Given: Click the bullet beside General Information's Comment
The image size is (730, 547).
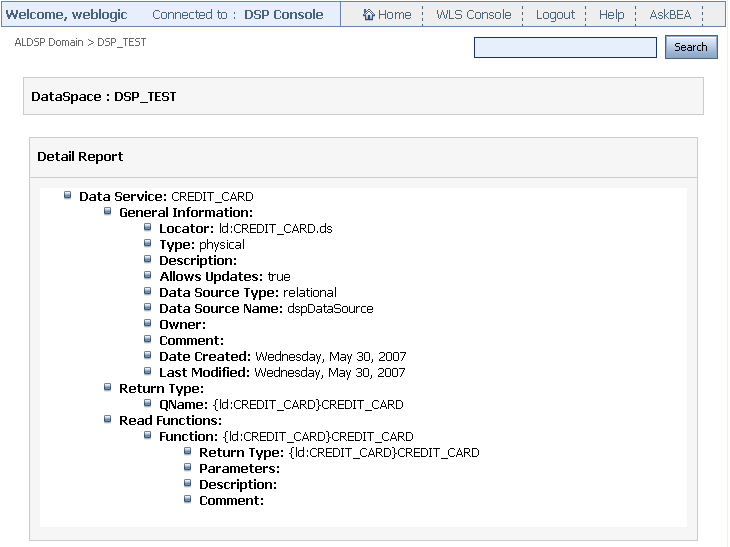Looking at the screenshot, I should [148, 339].
